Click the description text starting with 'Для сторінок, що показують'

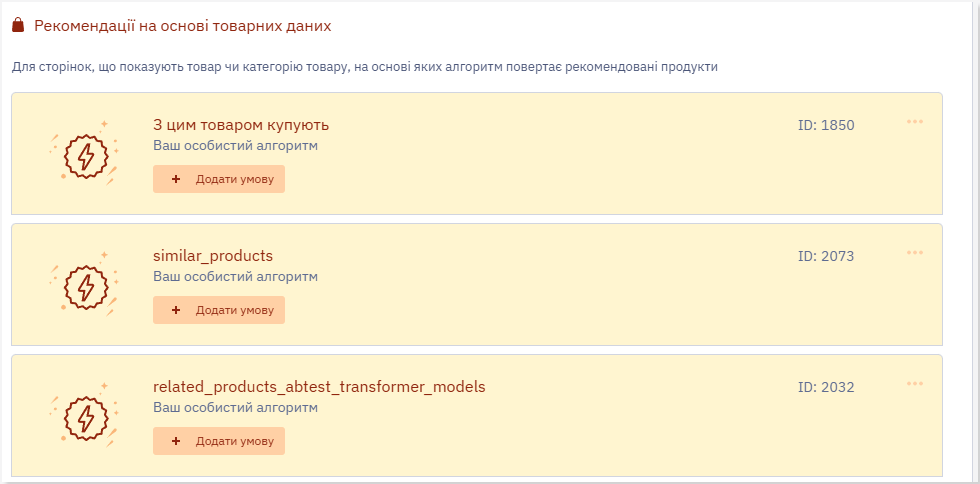click(x=364, y=66)
